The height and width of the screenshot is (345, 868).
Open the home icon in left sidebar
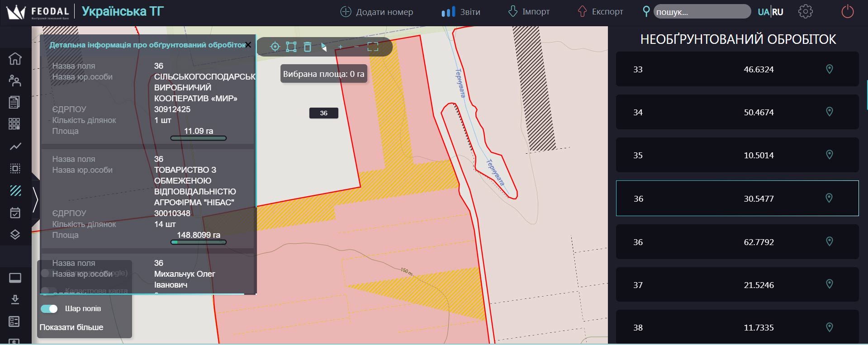coord(15,59)
